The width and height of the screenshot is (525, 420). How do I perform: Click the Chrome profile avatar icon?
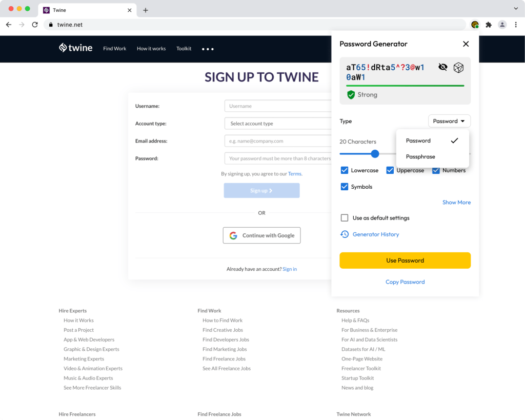click(502, 25)
